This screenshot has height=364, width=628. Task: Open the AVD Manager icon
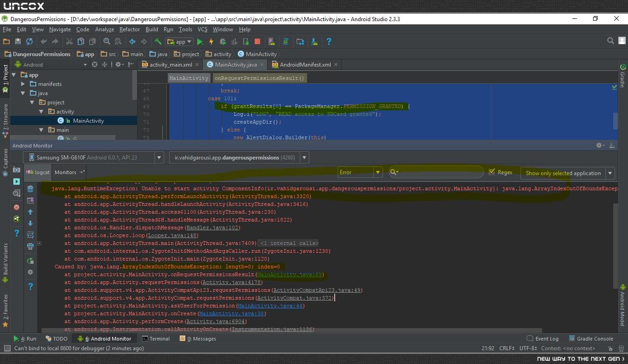[271, 41]
